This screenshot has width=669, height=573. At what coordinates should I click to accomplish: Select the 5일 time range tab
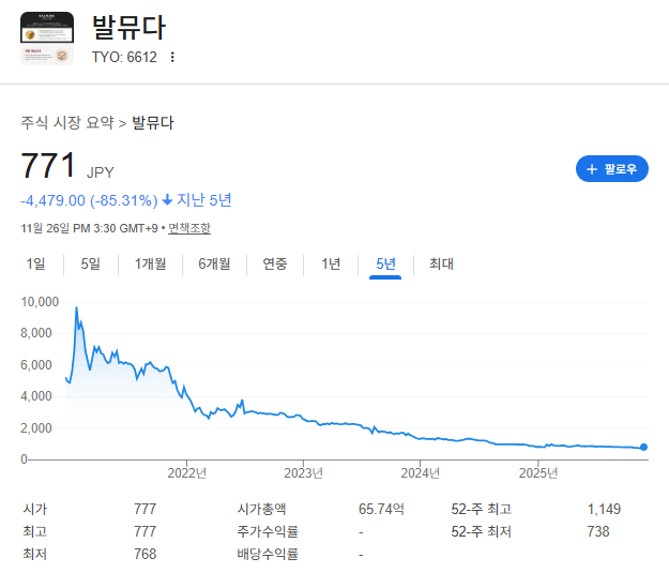pos(91,264)
